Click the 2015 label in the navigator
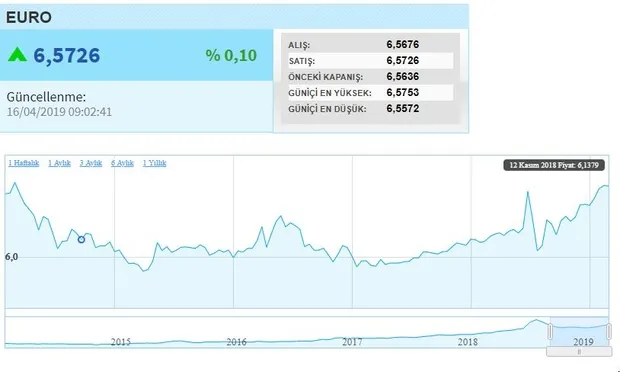620x372 pixels. point(121,342)
